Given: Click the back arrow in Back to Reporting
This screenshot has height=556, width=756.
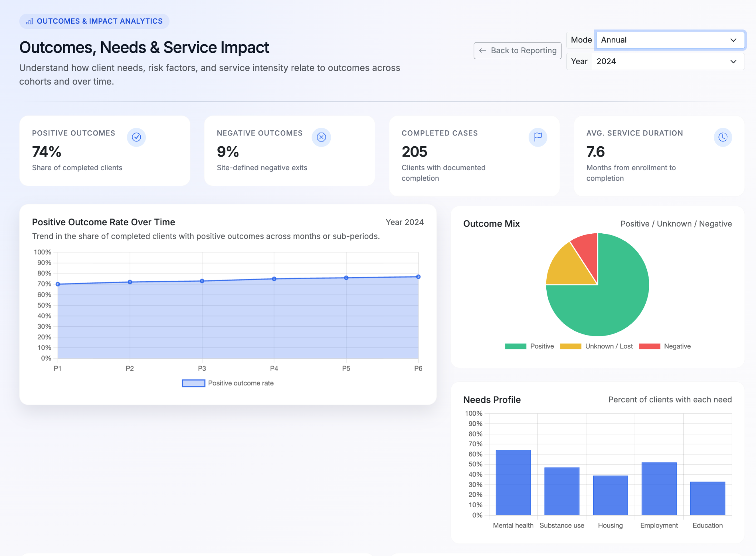Looking at the screenshot, I should click(482, 51).
